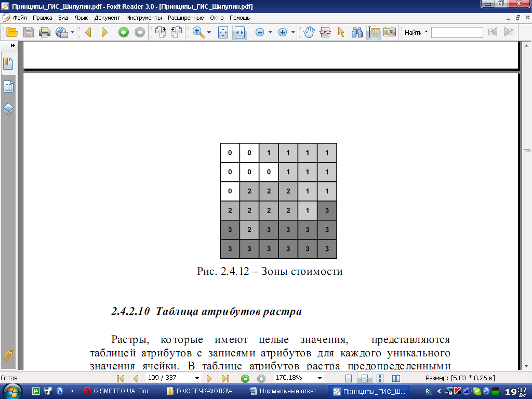Open the Язык menu
Viewport: 532px width, 399px height.
81,18
